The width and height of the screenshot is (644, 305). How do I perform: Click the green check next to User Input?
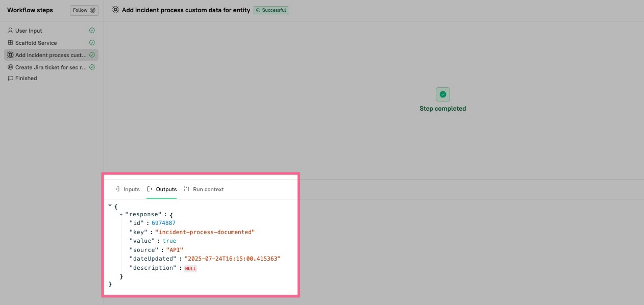point(92,31)
